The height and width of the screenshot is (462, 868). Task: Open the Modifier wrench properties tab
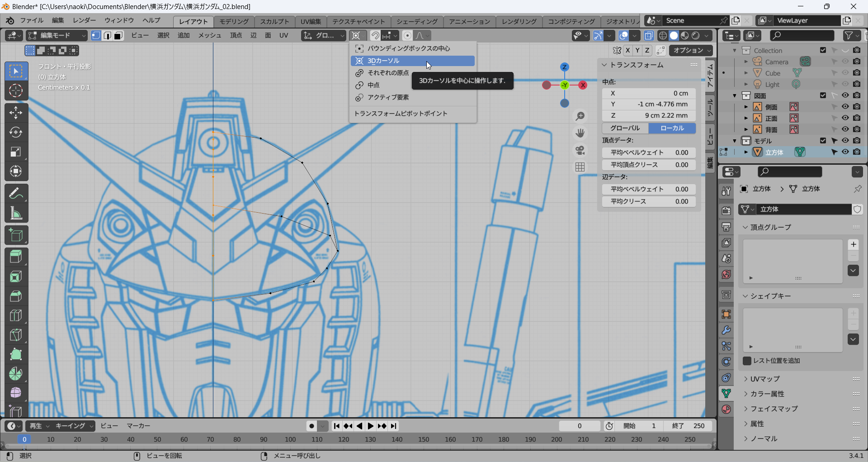click(726, 330)
